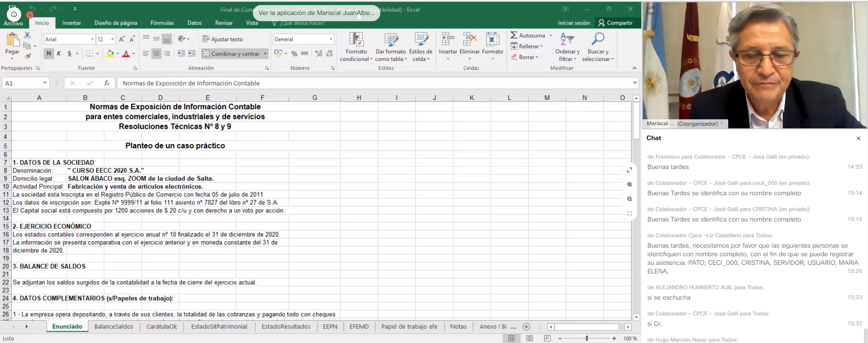Click the insert function fx icon
868x343 pixels.
[106, 83]
